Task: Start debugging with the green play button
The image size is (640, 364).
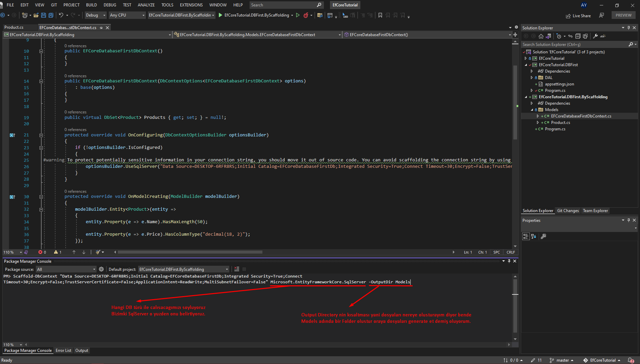Action: pyautogui.click(x=220, y=15)
